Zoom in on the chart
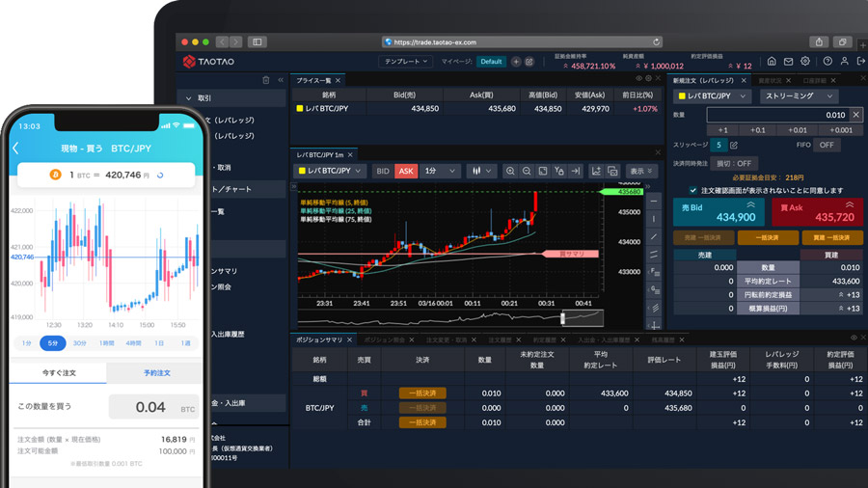Image resolution: width=868 pixels, height=488 pixels. coord(510,171)
